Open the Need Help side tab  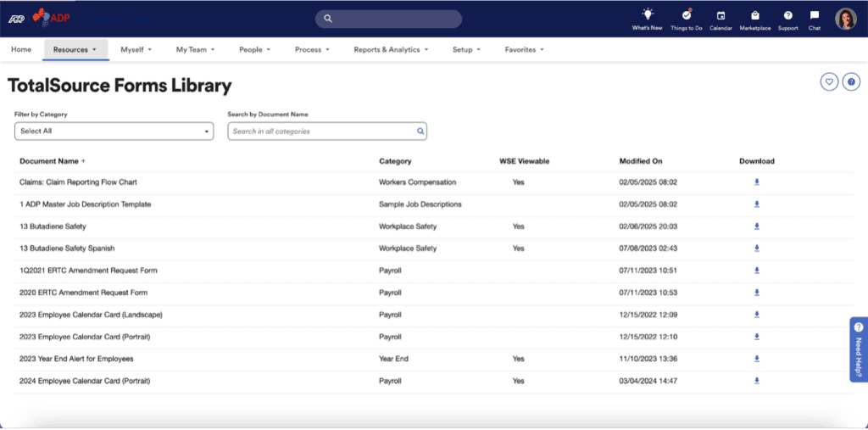(858, 349)
